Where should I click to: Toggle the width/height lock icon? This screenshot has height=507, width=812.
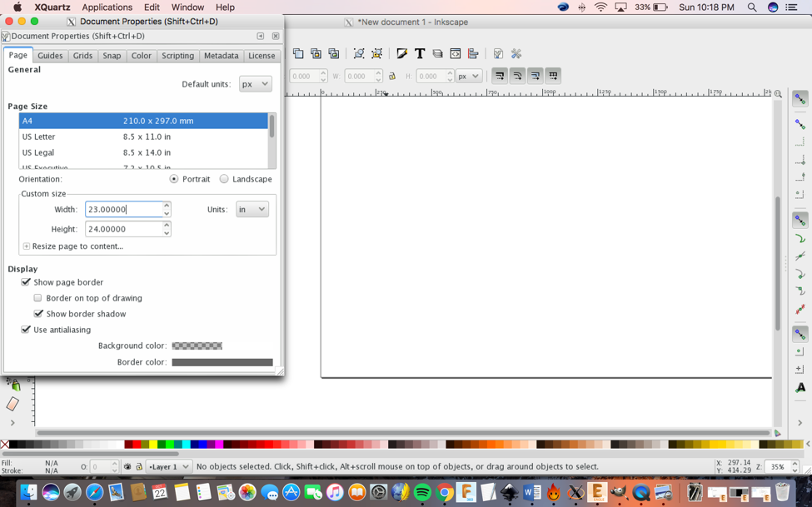point(392,76)
